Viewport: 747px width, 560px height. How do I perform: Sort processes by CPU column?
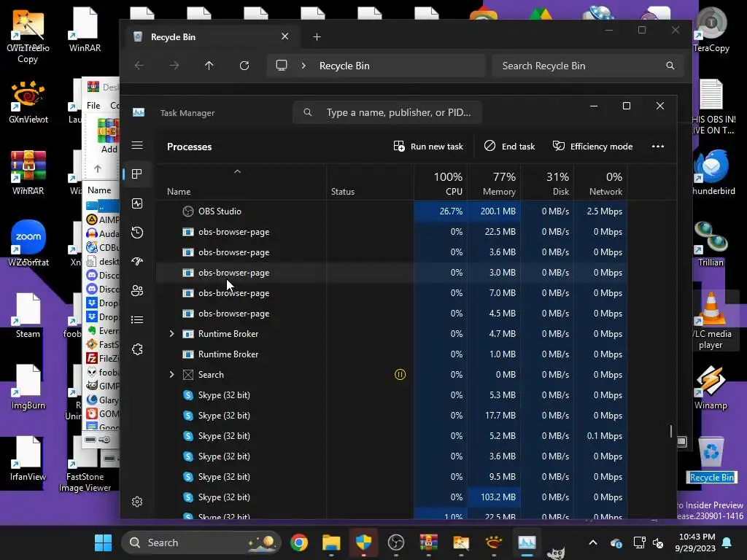441,184
